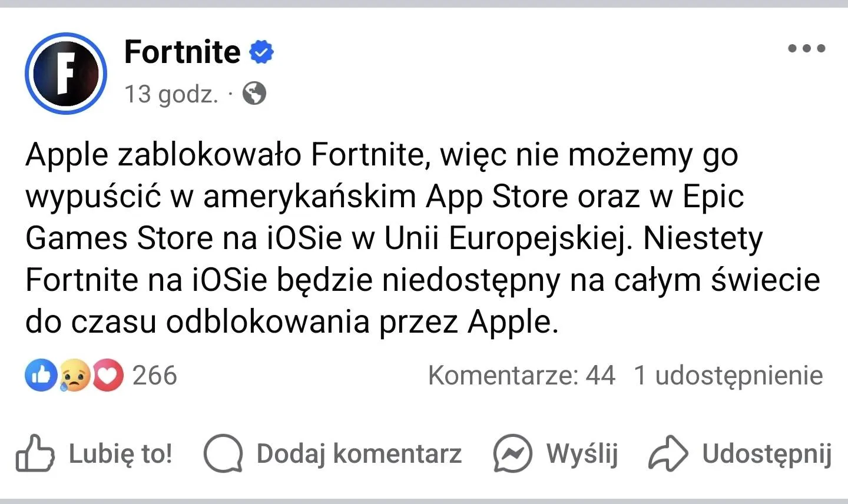Screen dimensions: 848x504
Task: Toggle the thumbs-up like icon
Action: click(x=35, y=453)
